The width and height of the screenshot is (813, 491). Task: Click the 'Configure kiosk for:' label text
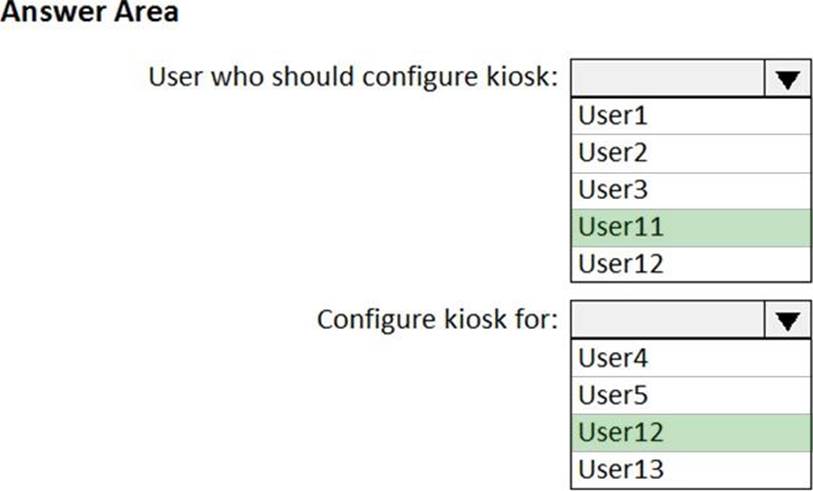click(x=437, y=320)
